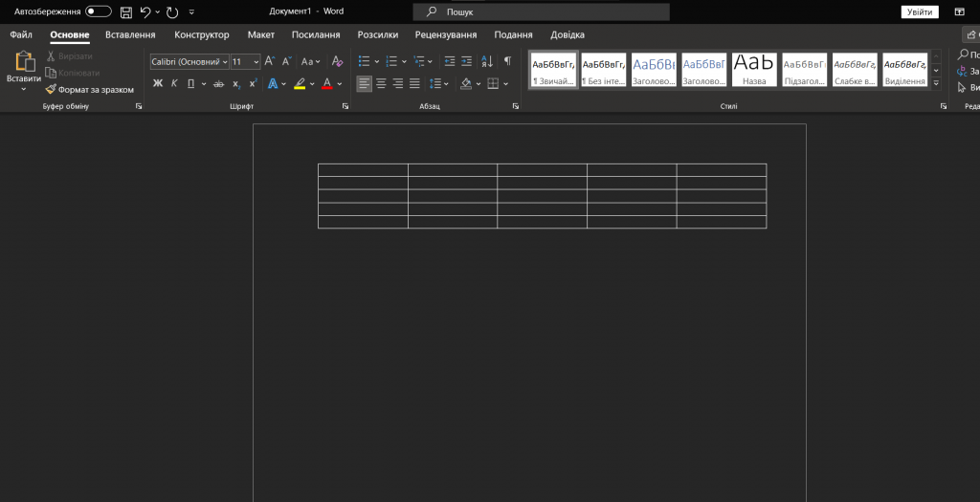
Task: Toggle bold (Ж) formatting
Action: point(158,84)
